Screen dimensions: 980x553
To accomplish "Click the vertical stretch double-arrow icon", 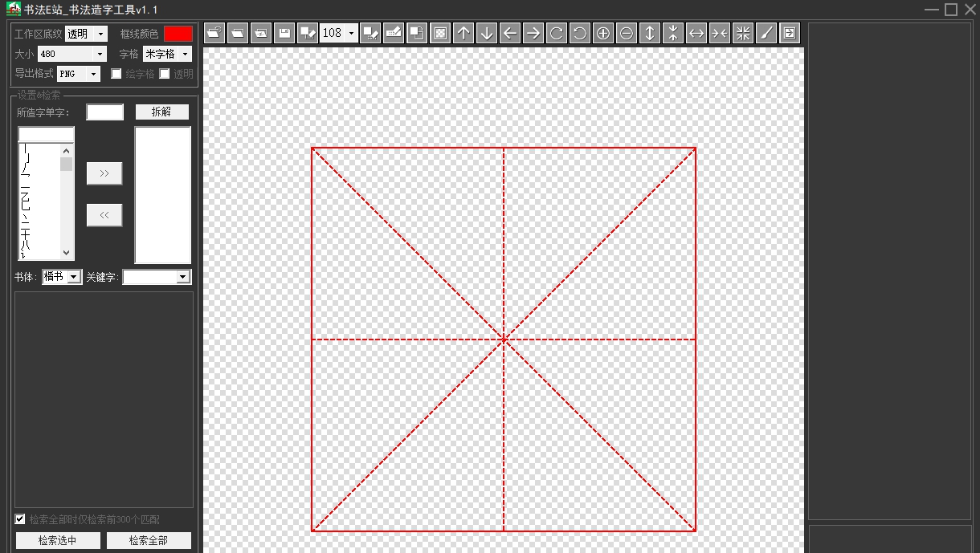I will click(x=650, y=33).
